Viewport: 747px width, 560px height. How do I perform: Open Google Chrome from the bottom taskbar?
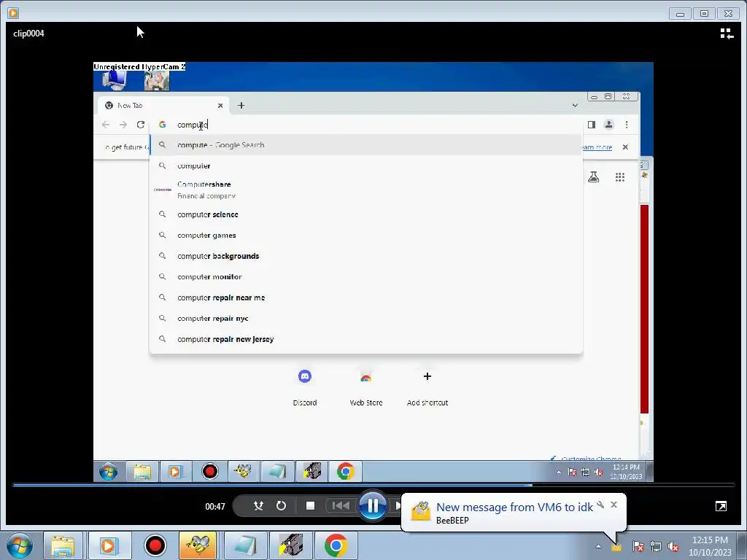pyautogui.click(x=336, y=545)
